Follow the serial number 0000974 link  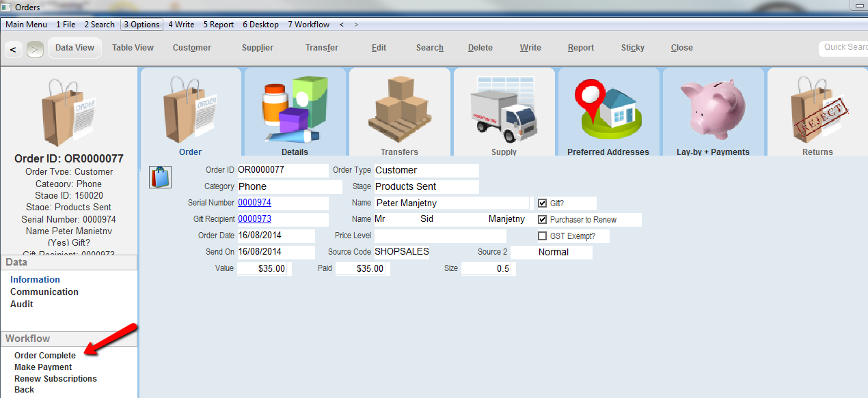point(255,203)
